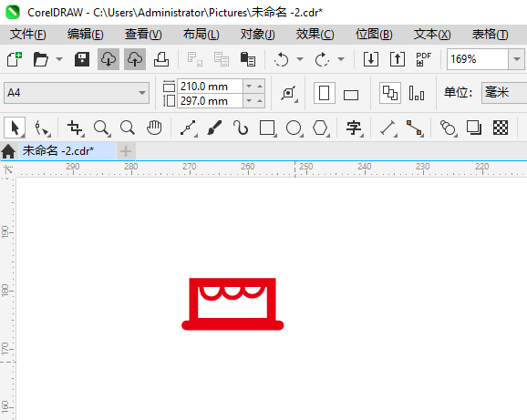Open the Redo history dropdown arrow
The height and width of the screenshot is (420, 527).
coord(341,59)
